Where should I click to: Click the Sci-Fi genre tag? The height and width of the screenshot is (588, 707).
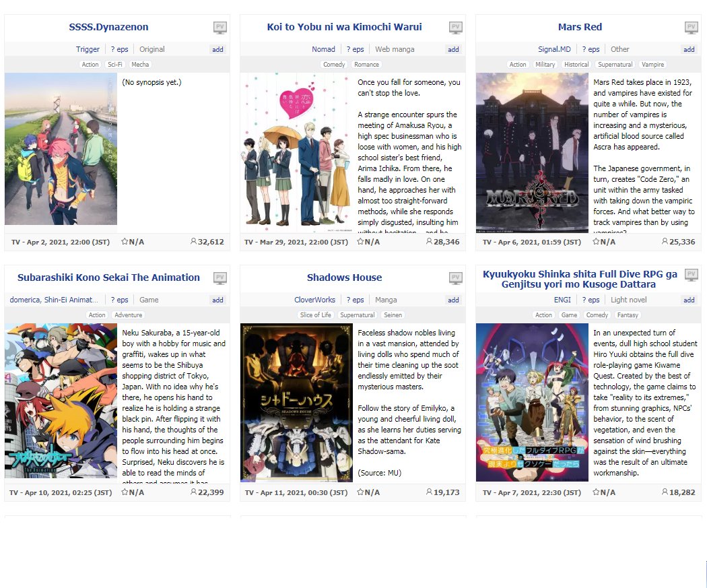115,65
